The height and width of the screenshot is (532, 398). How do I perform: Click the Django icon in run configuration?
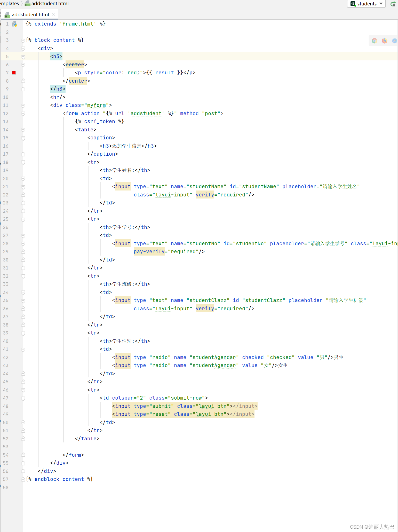(353, 4)
